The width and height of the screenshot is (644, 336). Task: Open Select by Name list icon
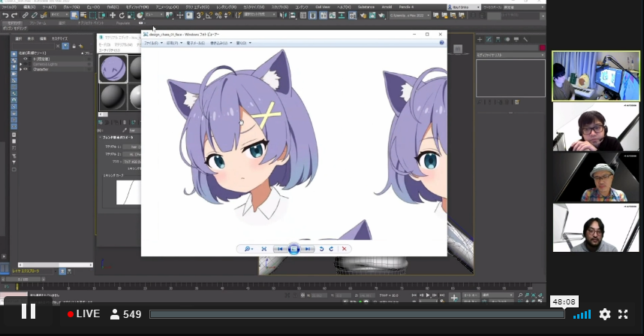[83, 15]
